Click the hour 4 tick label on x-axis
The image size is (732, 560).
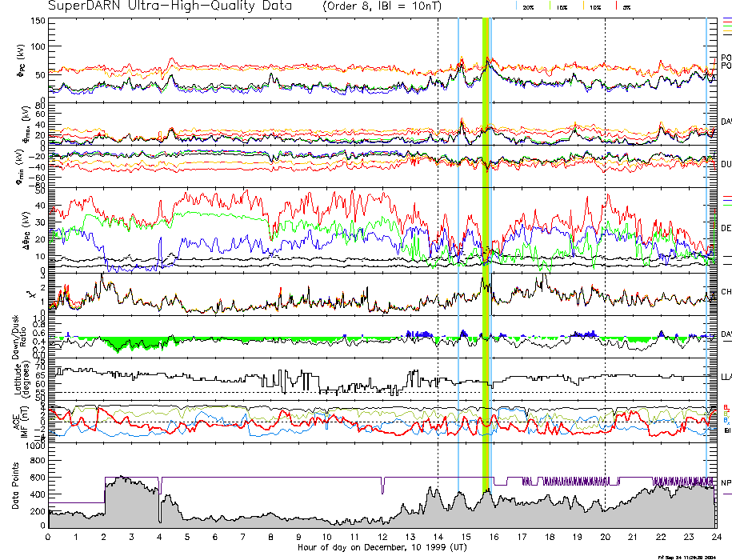[x=160, y=536]
